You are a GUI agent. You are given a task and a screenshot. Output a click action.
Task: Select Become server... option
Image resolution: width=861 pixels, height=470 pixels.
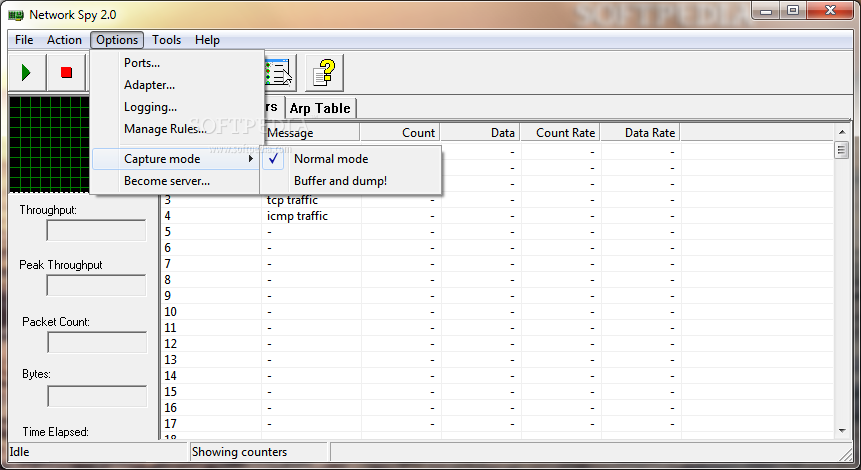(x=167, y=181)
